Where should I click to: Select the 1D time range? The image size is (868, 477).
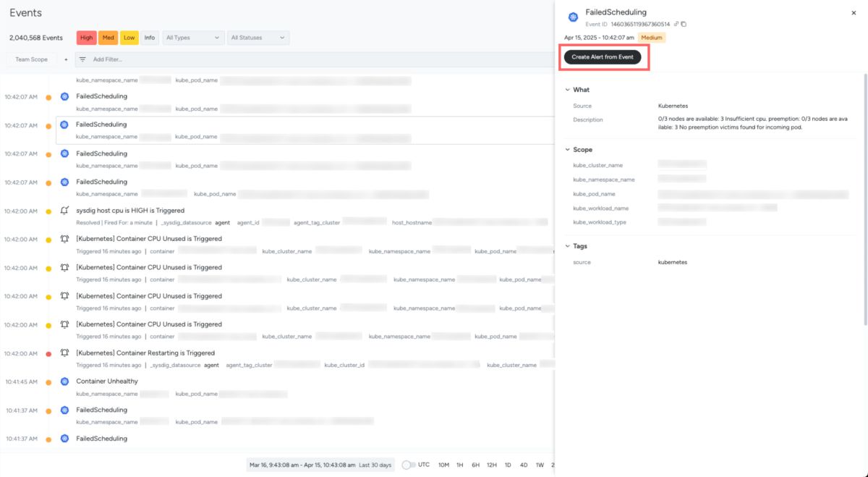pos(509,465)
